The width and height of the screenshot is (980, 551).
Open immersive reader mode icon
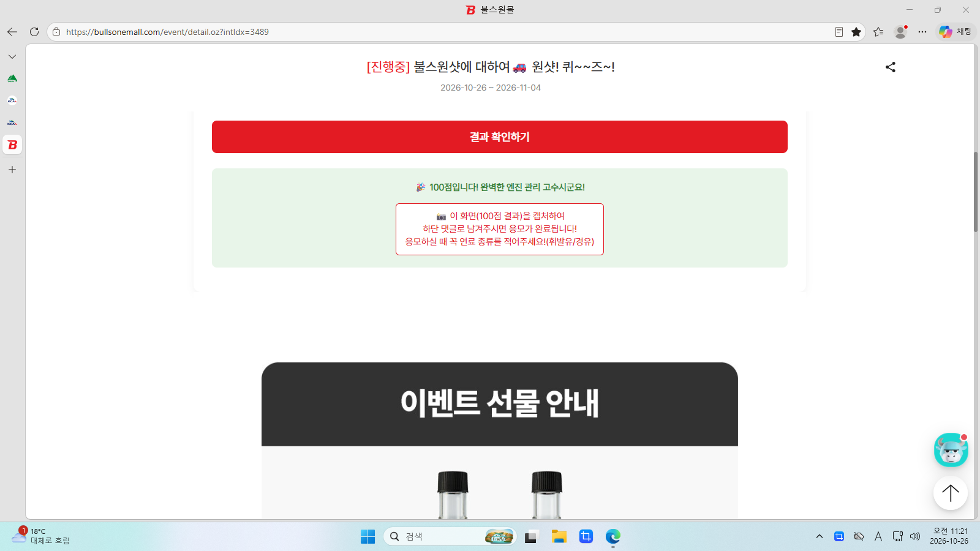[x=839, y=32]
